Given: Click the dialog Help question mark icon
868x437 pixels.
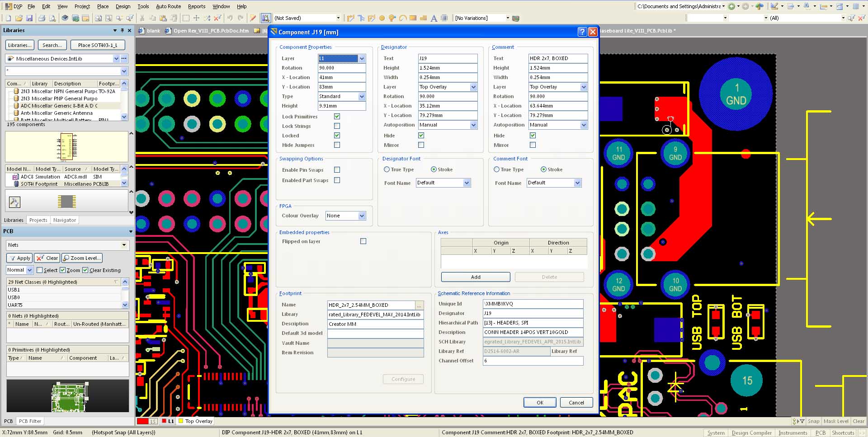Looking at the screenshot, I should [x=582, y=32].
